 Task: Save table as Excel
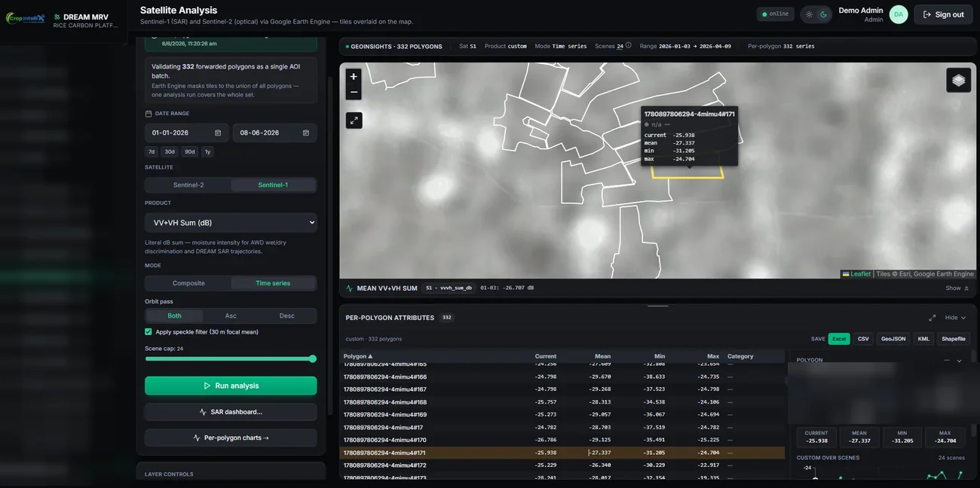pyautogui.click(x=839, y=339)
